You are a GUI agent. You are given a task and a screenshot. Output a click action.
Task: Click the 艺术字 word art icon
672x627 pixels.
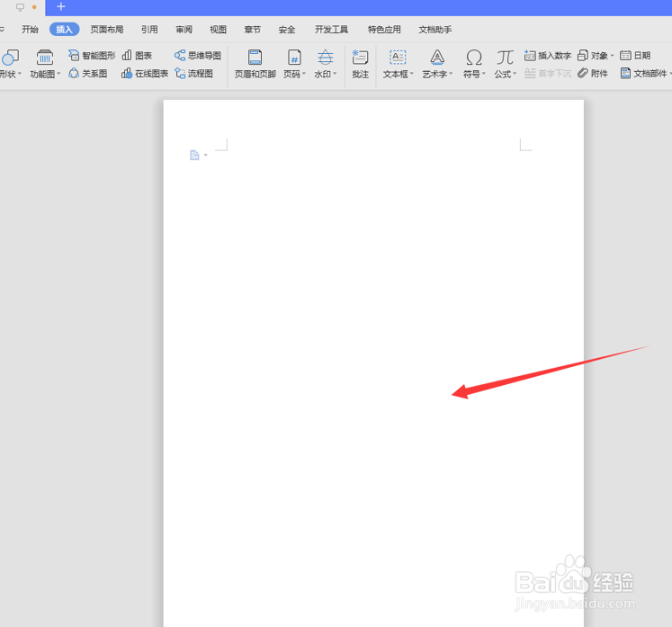point(437,58)
